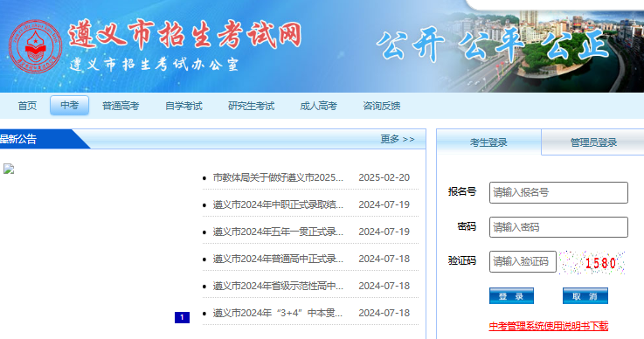Open the 咨询反馈 menu item
Viewport: 644px width, 339px height.
[382, 106]
